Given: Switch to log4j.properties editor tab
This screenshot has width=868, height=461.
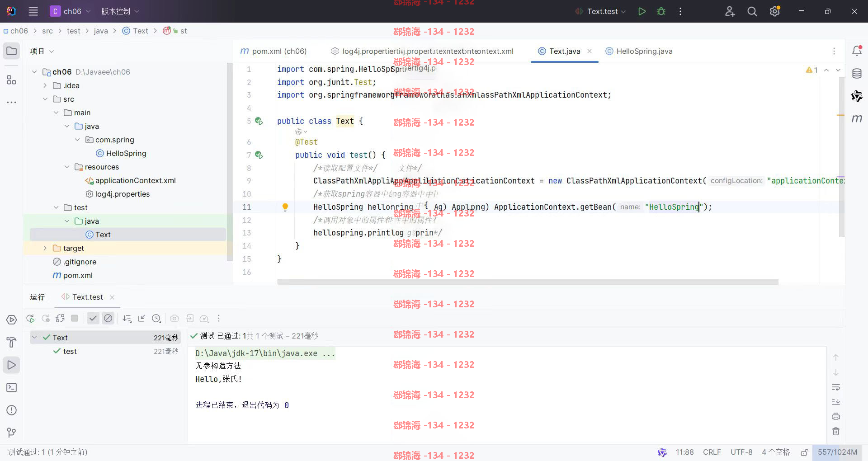Looking at the screenshot, I should [x=366, y=51].
